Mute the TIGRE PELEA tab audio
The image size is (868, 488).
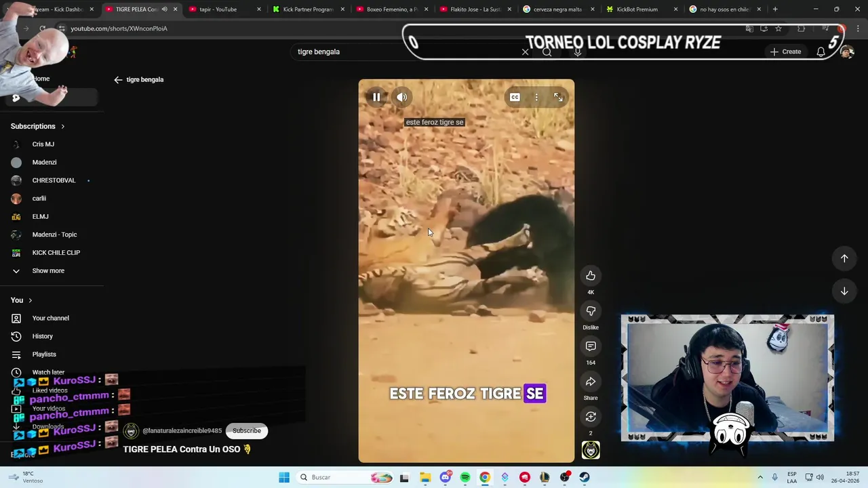coord(164,9)
